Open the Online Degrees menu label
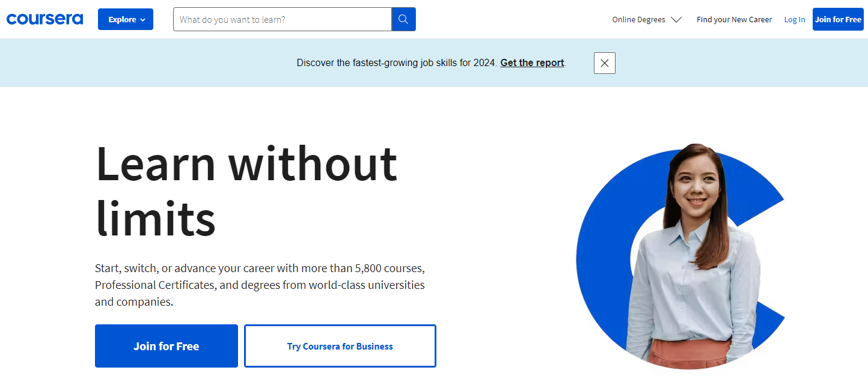868x385 pixels. (638, 20)
